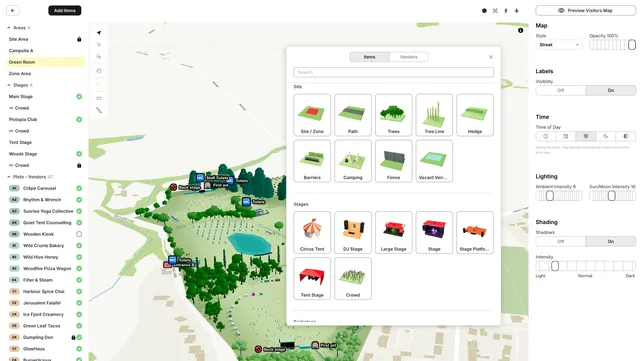Select the Hedge item
The image size is (640, 361).
(x=475, y=115)
